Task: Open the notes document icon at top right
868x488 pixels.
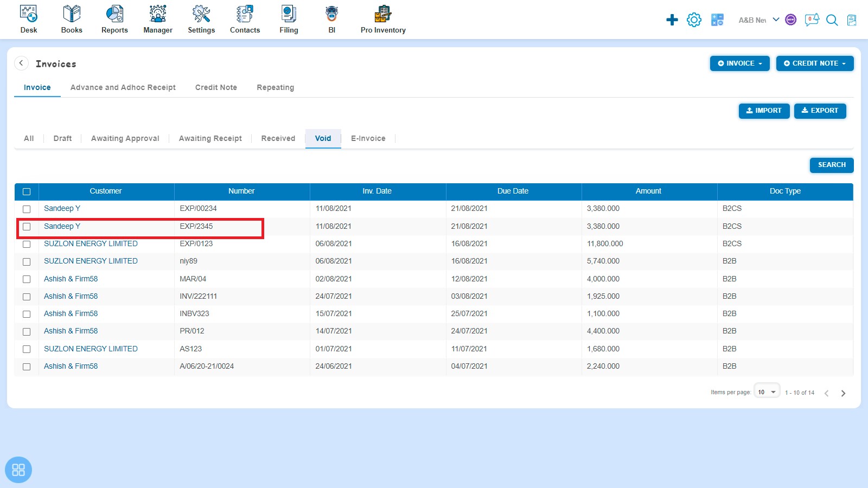Action: tap(852, 20)
